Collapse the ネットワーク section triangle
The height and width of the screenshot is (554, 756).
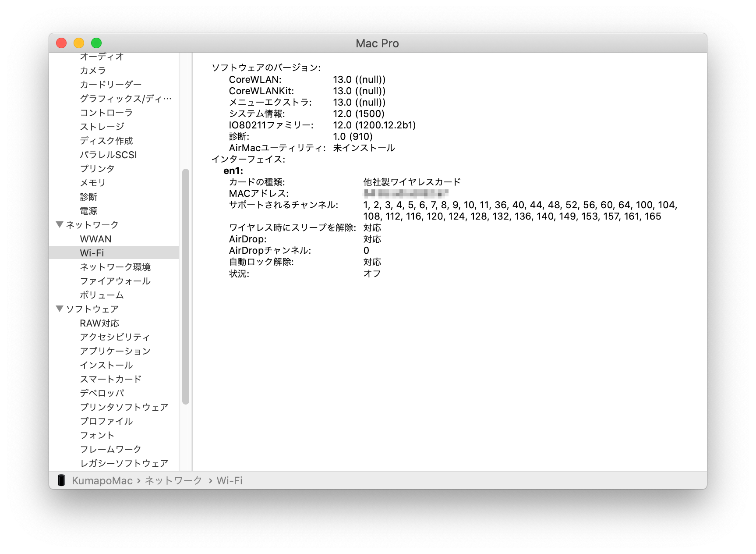[x=60, y=225]
